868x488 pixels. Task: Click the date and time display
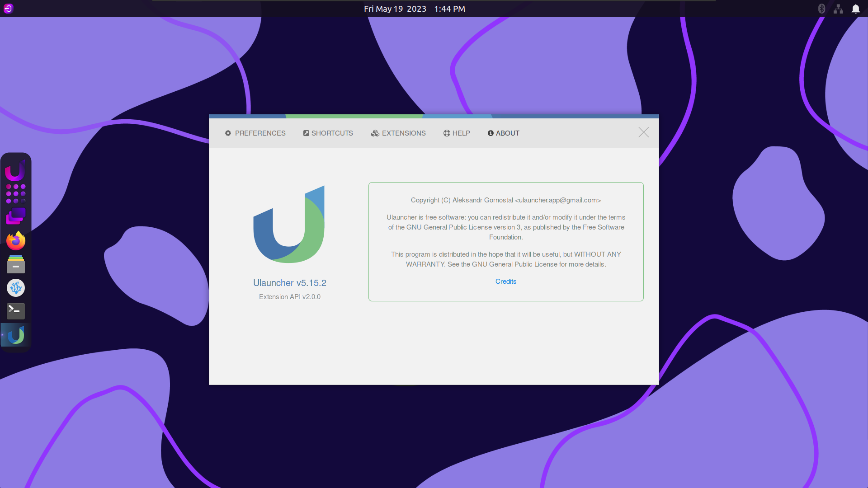(414, 9)
